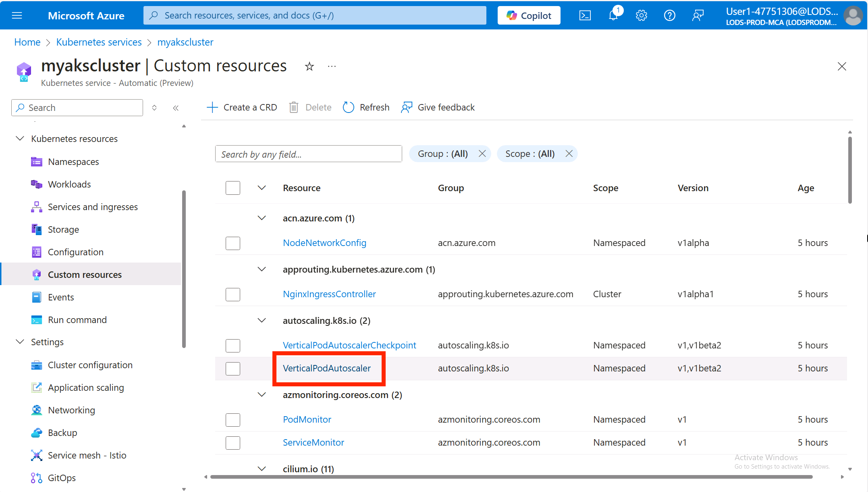Viewport: 868px width, 492px height.
Task: Favorite myakscluster with the star icon
Action: point(309,66)
